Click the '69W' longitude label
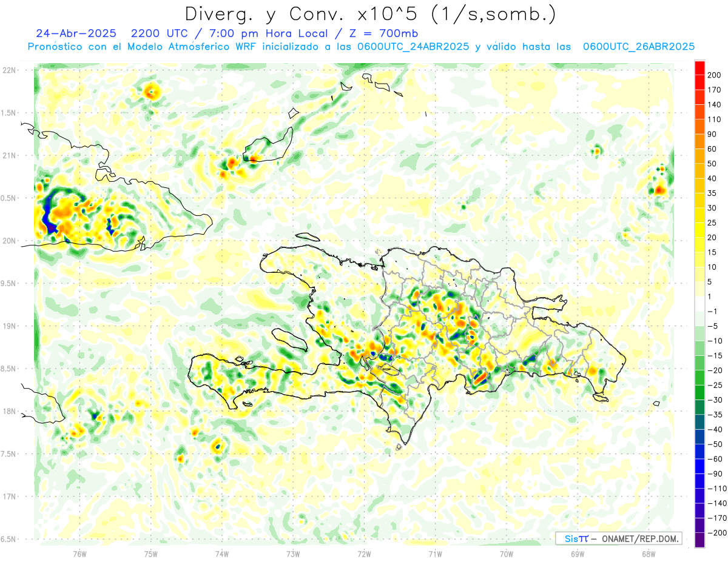 tap(578, 554)
